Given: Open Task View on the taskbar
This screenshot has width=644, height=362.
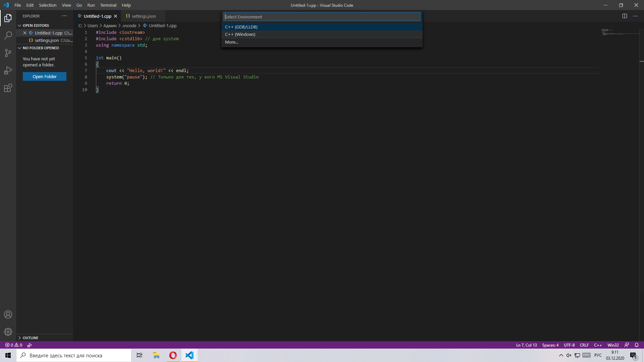Looking at the screenshot, I should pyautogui.click(x=140, y=355).
